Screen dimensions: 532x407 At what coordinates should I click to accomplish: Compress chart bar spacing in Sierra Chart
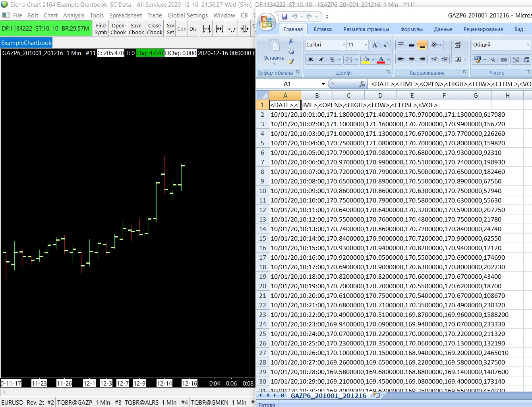pos(232,29)
